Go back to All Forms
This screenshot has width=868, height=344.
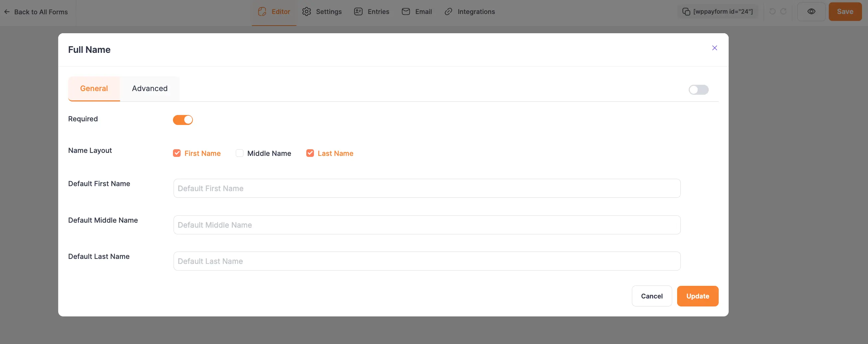pyautogui.click(x=36, y=11)
